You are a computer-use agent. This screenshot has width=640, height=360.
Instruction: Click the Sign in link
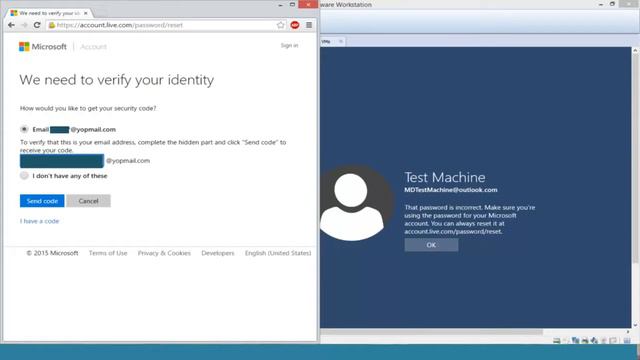(289, 45)
